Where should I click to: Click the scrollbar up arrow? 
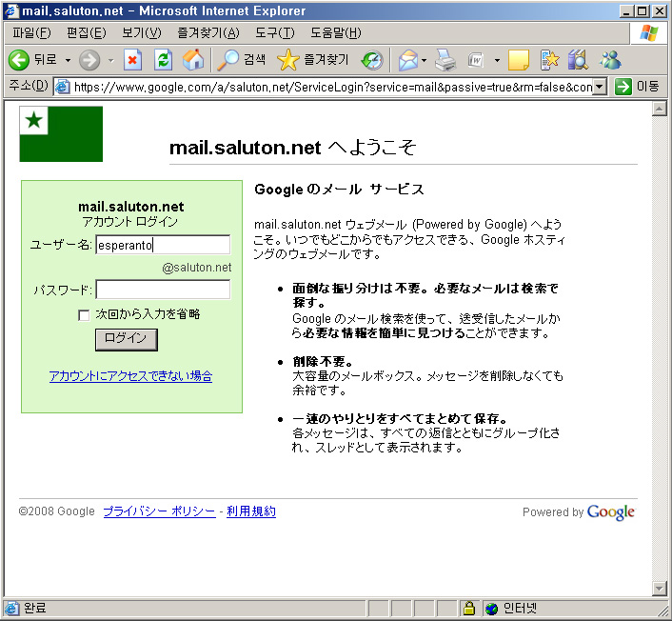click(x=659, y=109)
